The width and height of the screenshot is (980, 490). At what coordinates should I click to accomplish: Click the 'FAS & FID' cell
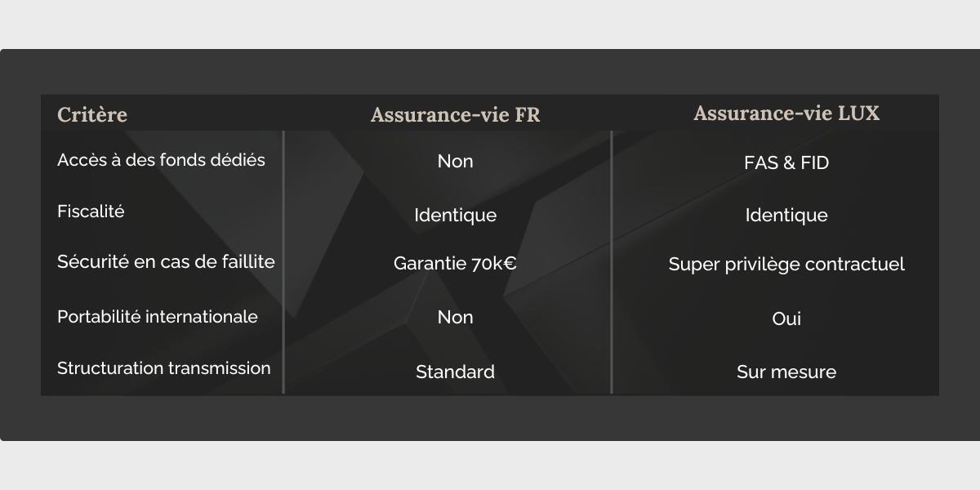click(786, 163)
